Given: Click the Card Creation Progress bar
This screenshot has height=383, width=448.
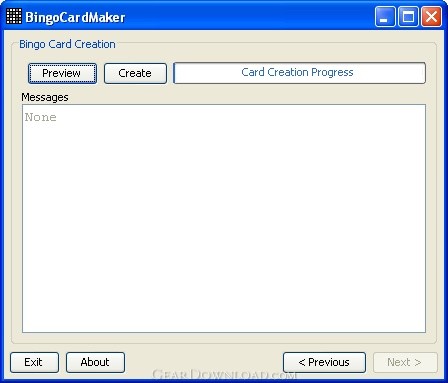Looking at the screenshot, I should coord(299,73).
